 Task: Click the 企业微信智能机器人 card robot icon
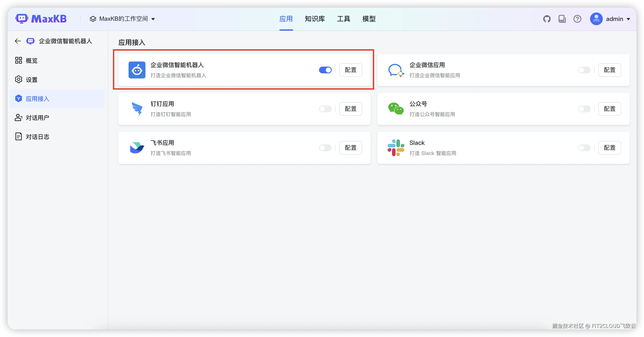click(x=137, y=70)
